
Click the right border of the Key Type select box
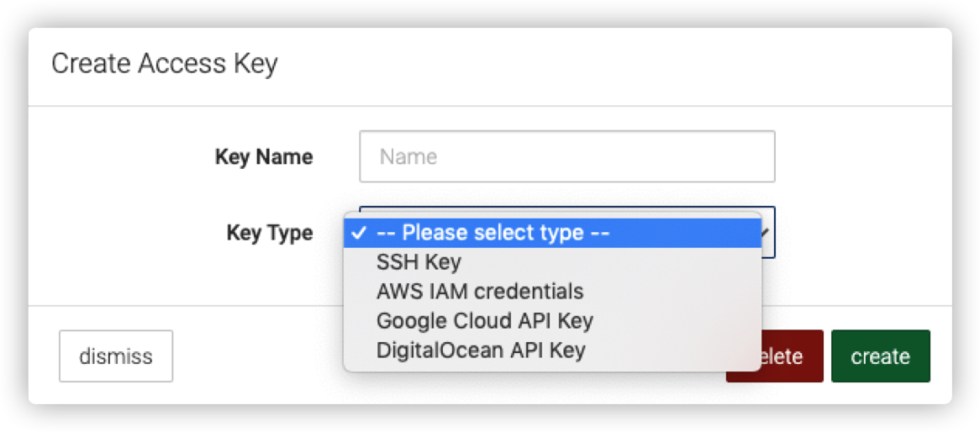pos(774,245)
